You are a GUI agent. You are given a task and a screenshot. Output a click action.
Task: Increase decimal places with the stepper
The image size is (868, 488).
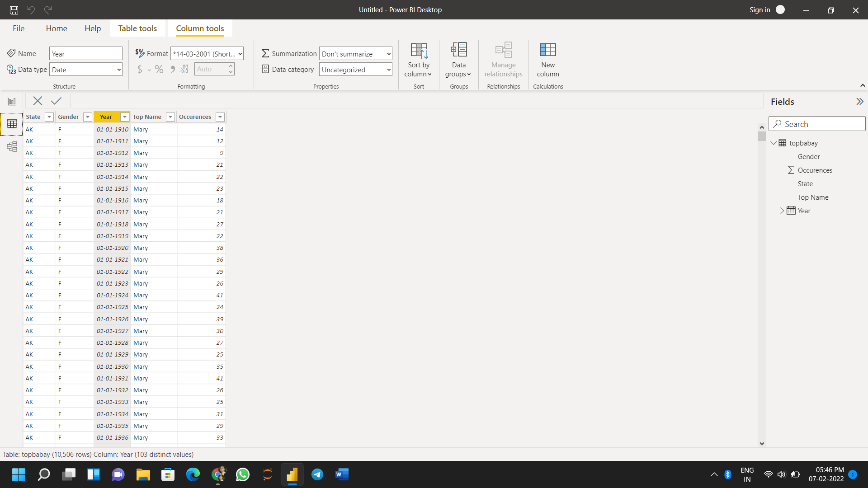231,66
